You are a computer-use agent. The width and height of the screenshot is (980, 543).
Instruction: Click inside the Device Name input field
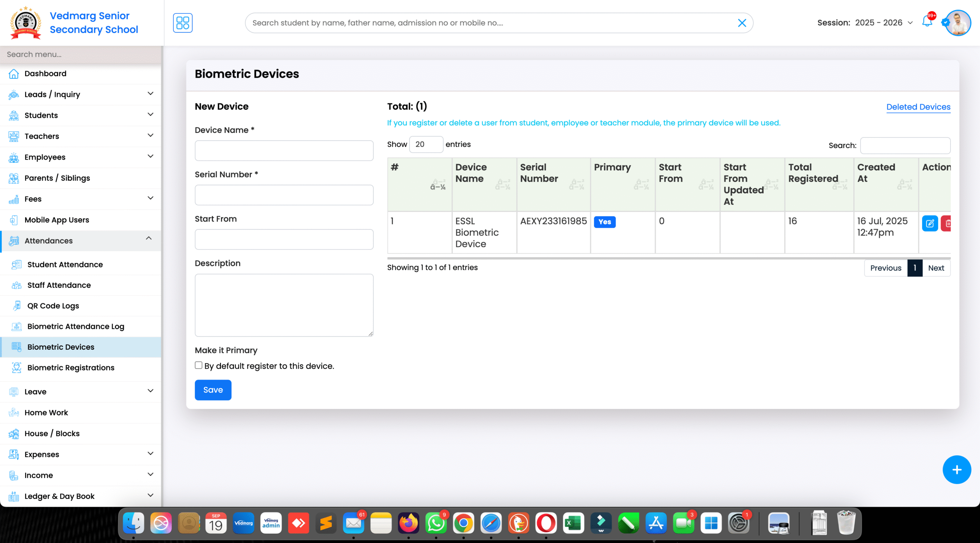point(284,150)
